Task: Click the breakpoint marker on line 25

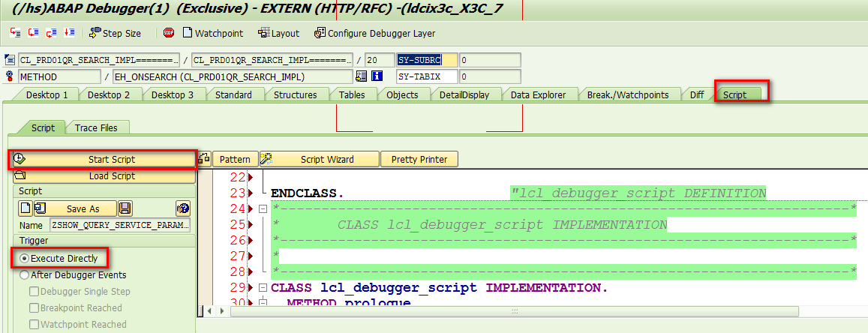Action: pos(251,225)
